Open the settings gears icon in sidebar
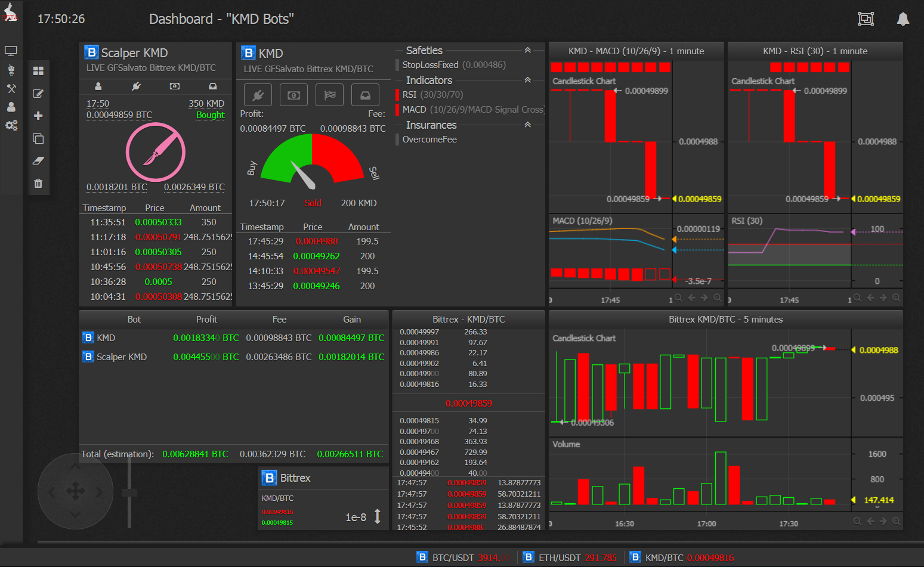924x567 pixels. pos(11,125)
